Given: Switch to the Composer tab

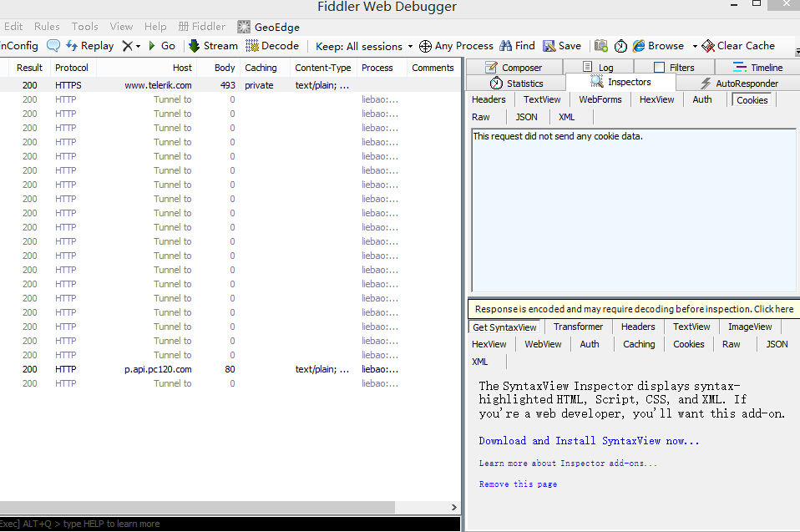Looking at the screenshot, I should click(x=514, y=68).
